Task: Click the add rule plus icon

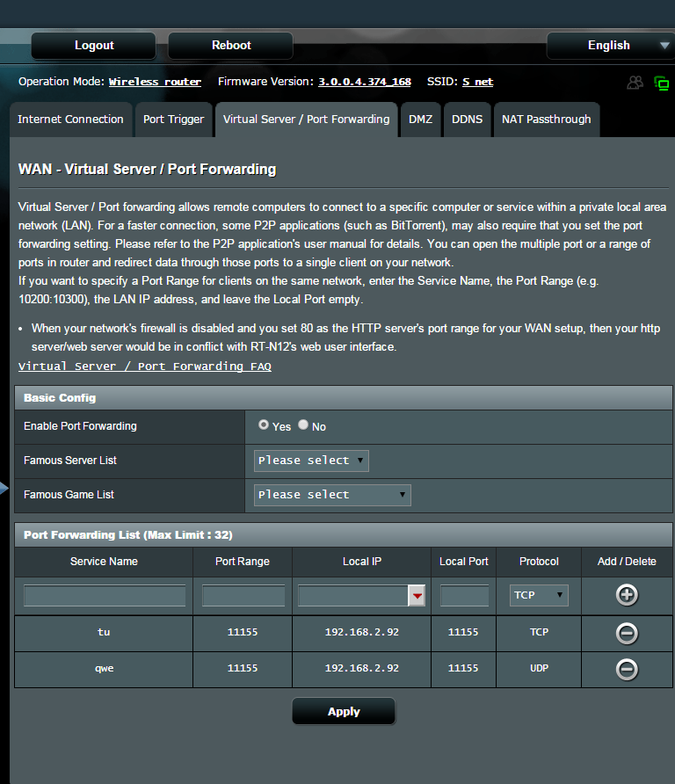Action: pyautogui.click(x=627, y=595)
